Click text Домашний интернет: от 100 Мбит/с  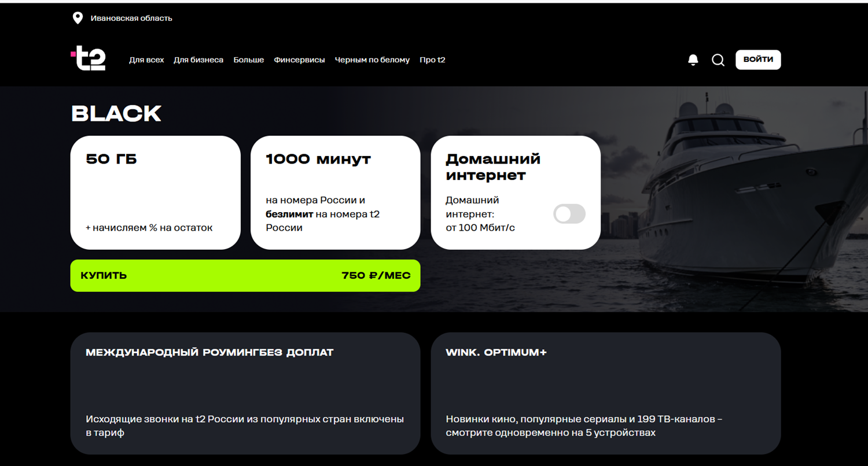pos(480,214)
